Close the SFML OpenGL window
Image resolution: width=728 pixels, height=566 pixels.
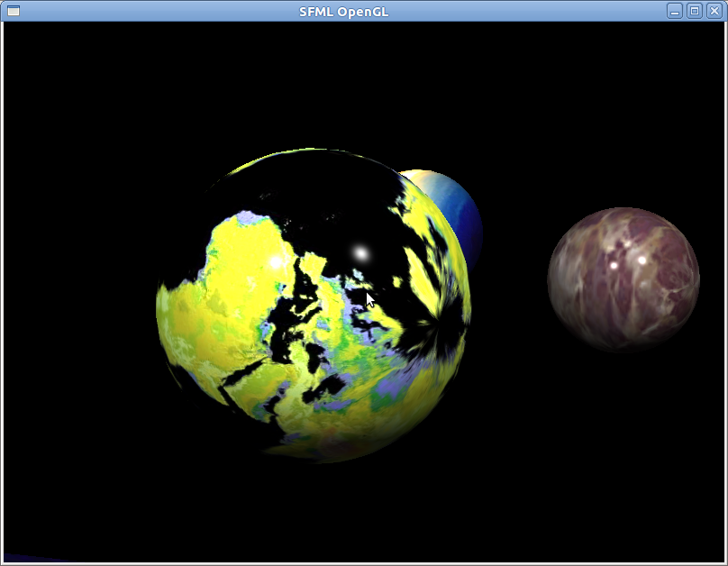tap(714, 11)
